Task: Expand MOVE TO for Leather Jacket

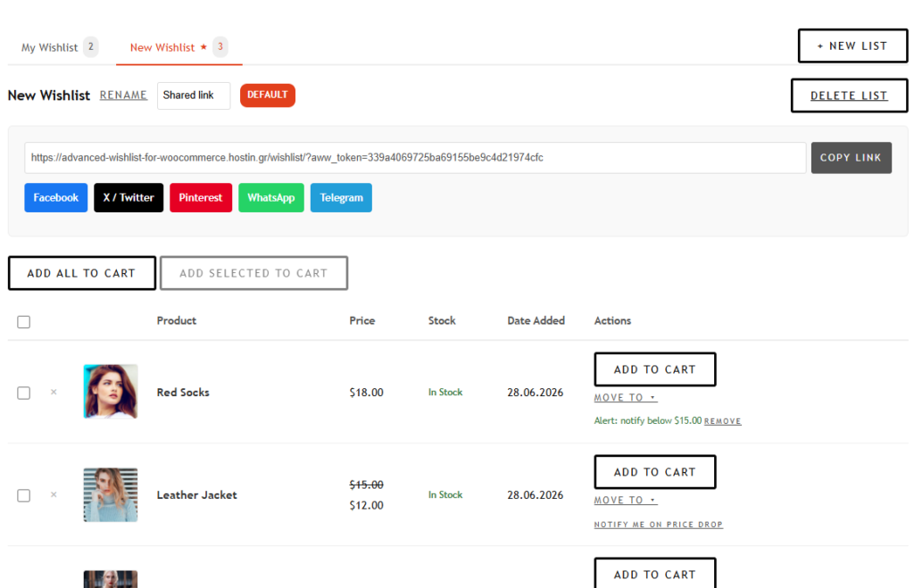Action: 626,500
